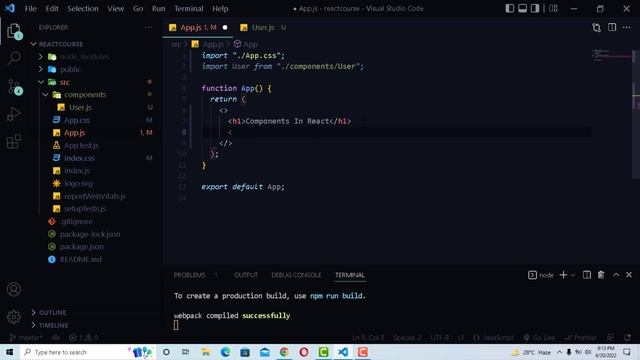The height and width of the screenshot is (360, 640).
Task: Create a new terminal with plus icon
Action: [x=563, y=275]
